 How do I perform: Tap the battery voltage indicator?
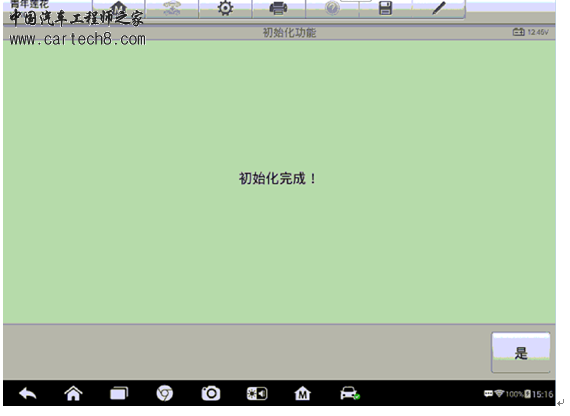click(x=530, y=32)
